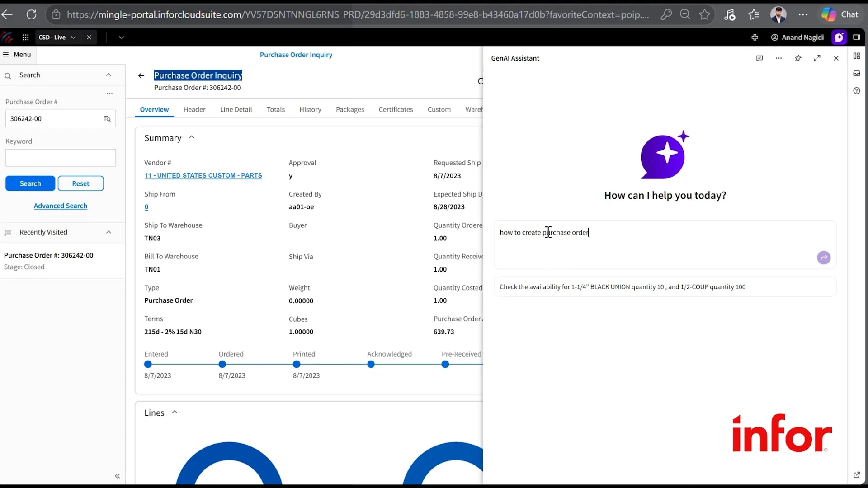The height and width of the screenshot is (488, 868).
Task: Open the pop-out icon at bottom right
Action: [x=857, y=475]
